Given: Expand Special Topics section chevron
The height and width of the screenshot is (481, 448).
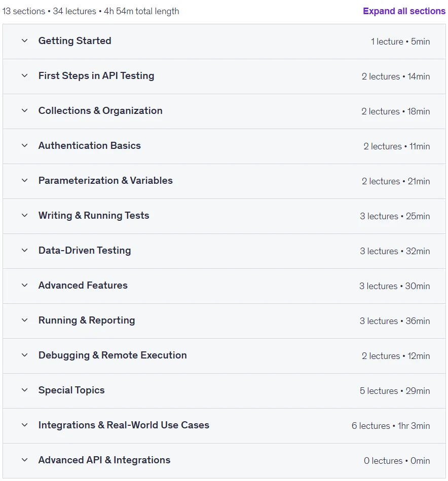Looking at the screenshot, I should [x=24, y=390].
